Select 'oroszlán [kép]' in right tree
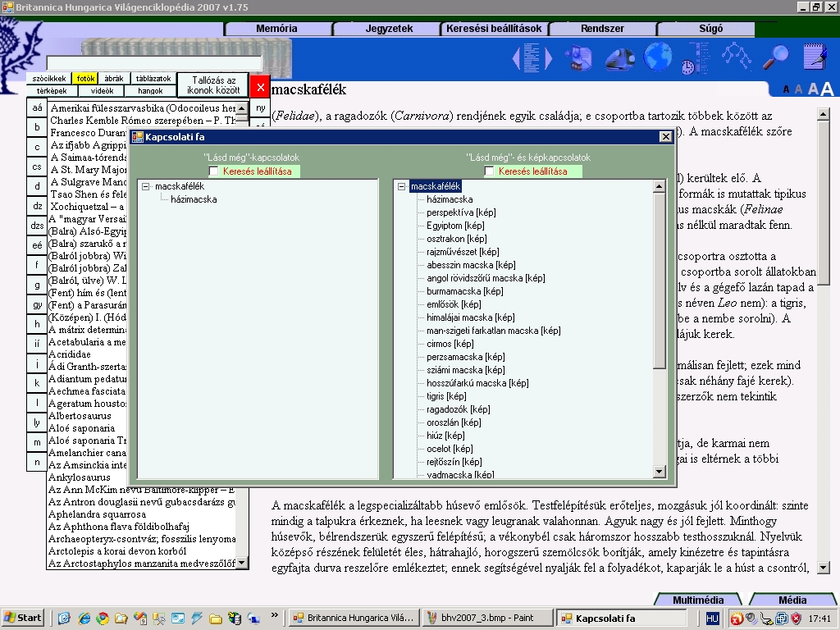Viewport: 840px width, 630px height. 454,422
